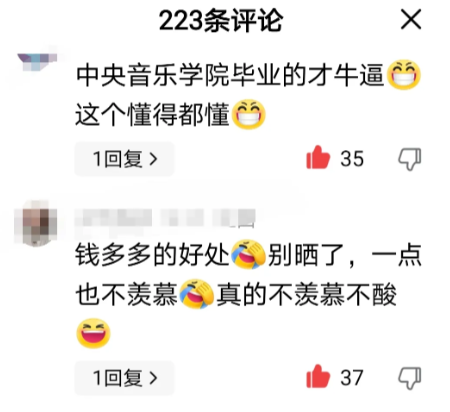Expand 1回复 under the first comment
Image resolution: width=450 pixels, height=412 pixels.
point(124,159)
